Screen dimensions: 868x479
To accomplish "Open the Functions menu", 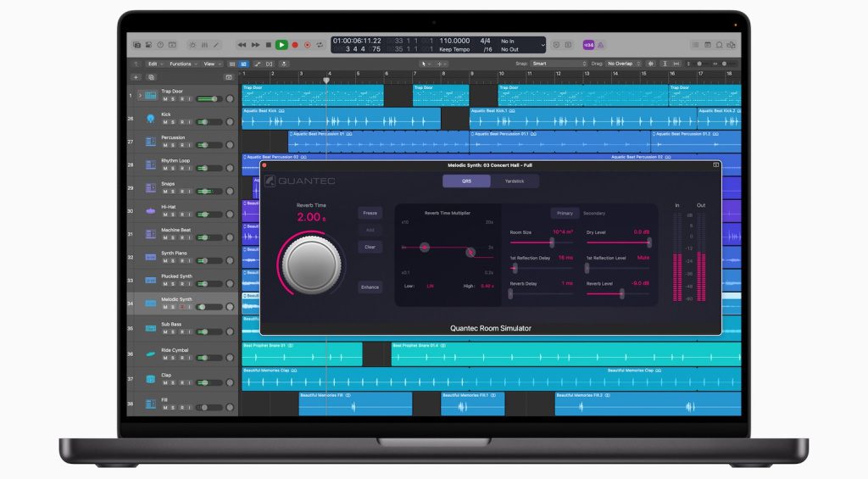I will pos(183,64).
